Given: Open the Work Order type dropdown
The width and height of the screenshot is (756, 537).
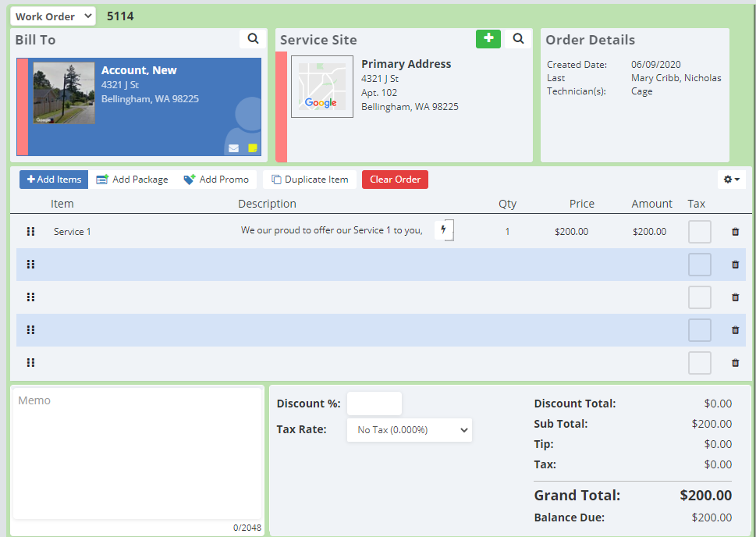Looking at the screenshot, I should [x=53, y=16].
